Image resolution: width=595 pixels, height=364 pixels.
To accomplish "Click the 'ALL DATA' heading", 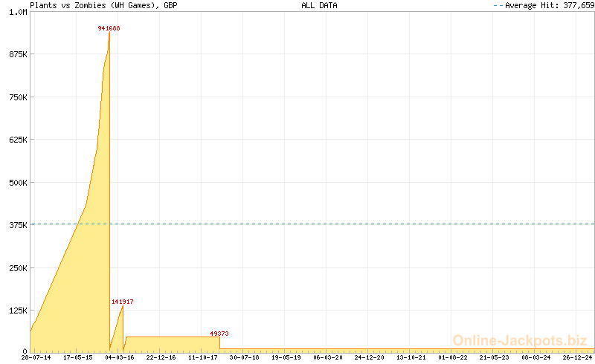I will [319, 5].
